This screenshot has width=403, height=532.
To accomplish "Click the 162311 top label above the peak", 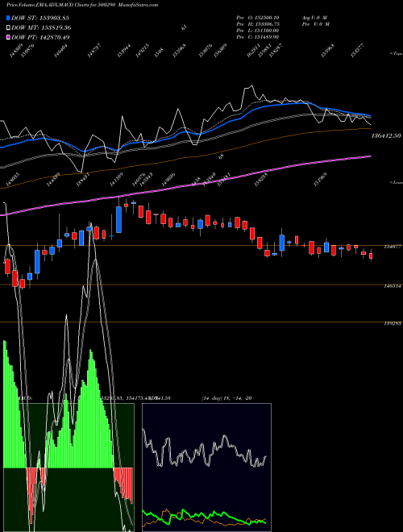I will click(254, 50).
